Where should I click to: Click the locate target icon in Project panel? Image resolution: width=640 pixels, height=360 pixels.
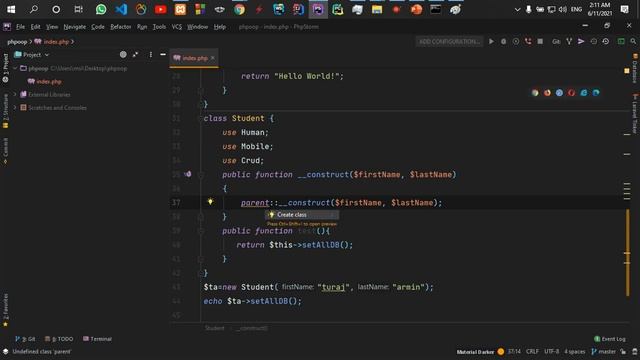click(x=123, y=55)
